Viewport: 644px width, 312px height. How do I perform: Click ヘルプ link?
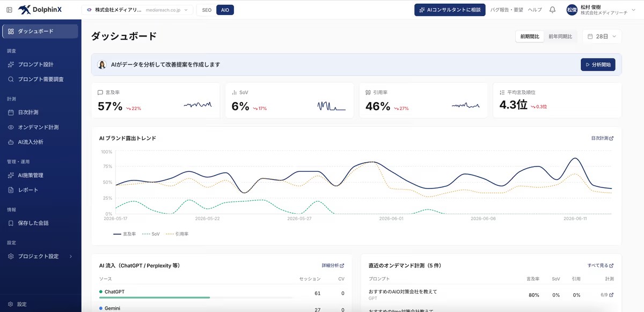click(535, 10)
